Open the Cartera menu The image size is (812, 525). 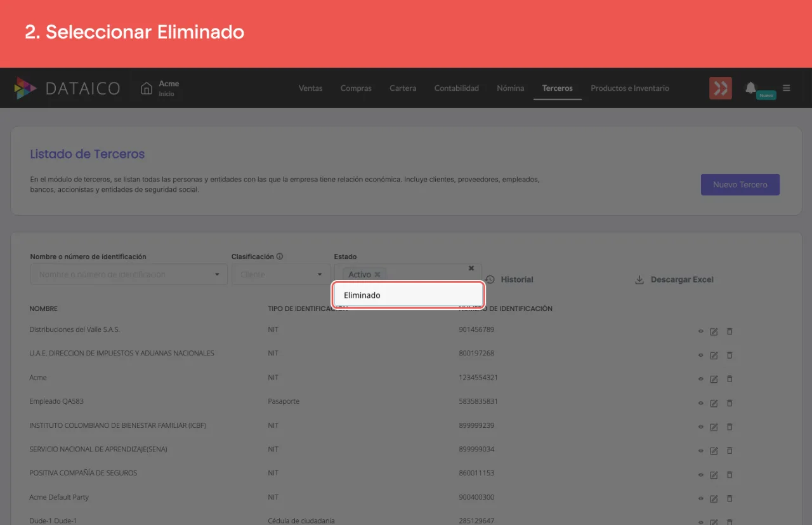point(403,88)
